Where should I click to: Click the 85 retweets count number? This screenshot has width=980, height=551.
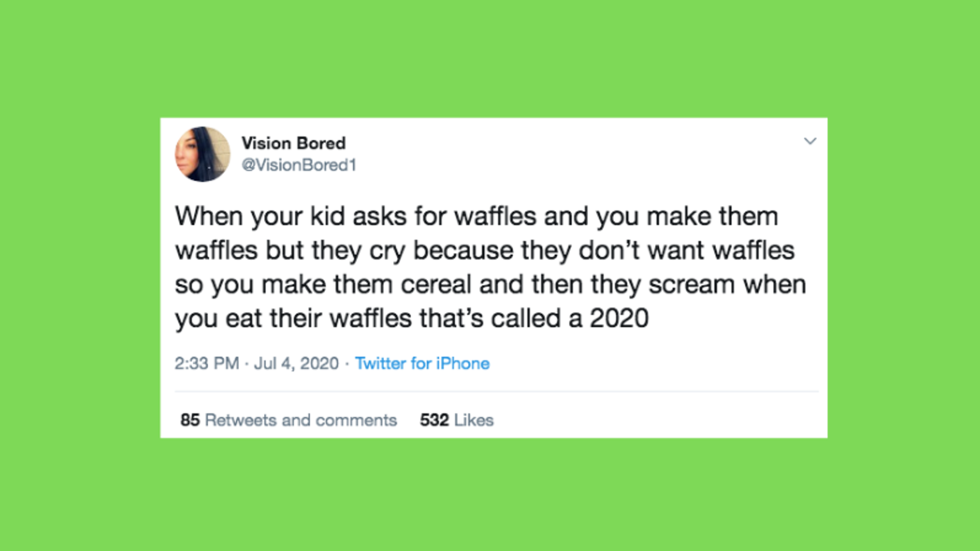tap(190, 420)
